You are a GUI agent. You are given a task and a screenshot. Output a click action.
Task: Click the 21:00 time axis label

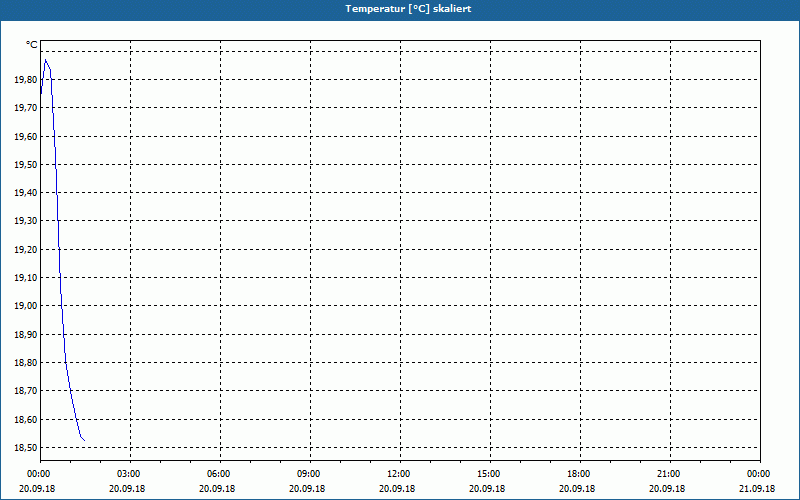point(668,474)
